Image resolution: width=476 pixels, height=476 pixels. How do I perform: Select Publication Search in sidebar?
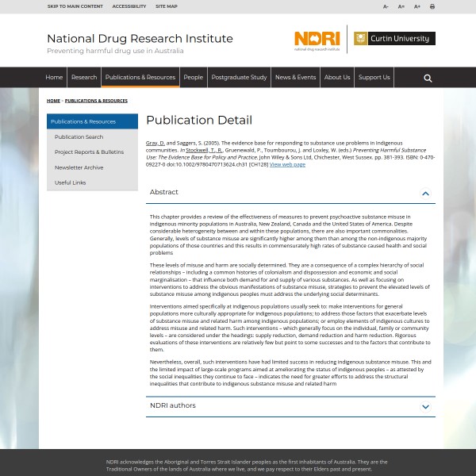pyautogui.click(x=79, y=137)
